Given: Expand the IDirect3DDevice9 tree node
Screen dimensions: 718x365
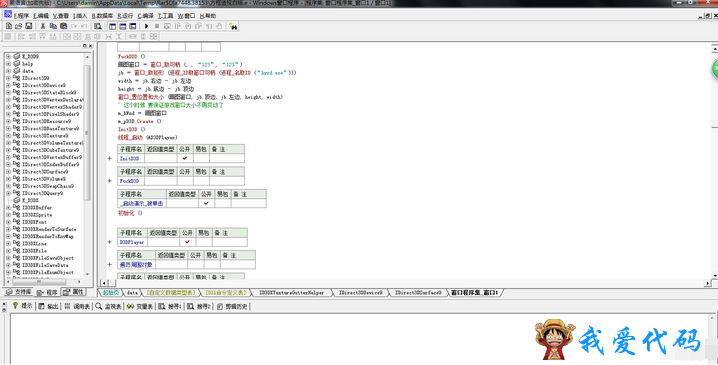Looking at the screenshot, I should tap(8, 85).
